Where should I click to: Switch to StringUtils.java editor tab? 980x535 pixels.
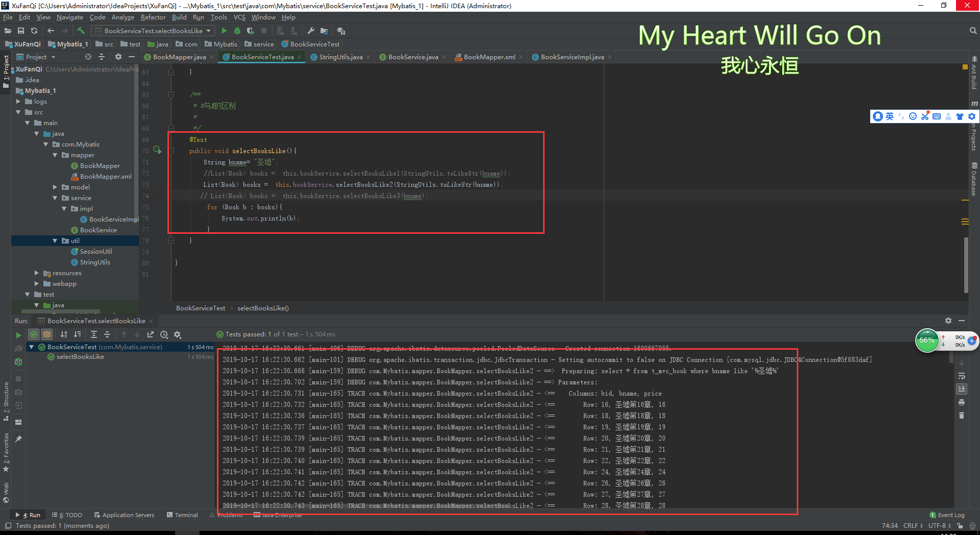(340, 57)
